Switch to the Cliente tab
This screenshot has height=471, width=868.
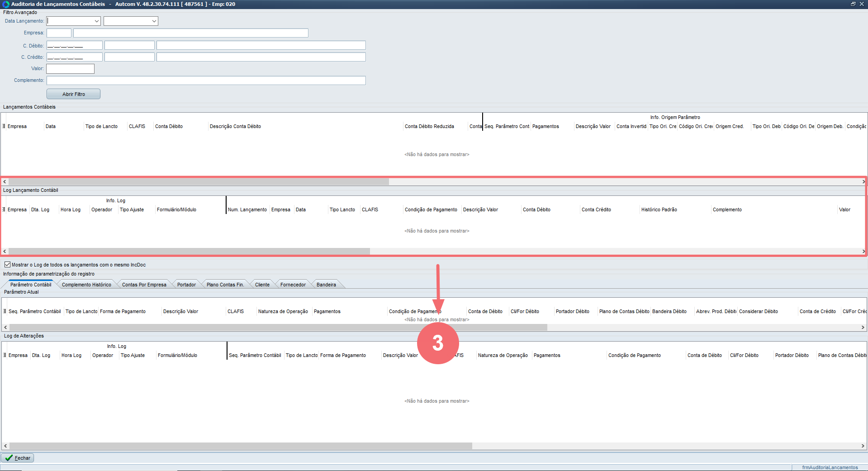262,285
